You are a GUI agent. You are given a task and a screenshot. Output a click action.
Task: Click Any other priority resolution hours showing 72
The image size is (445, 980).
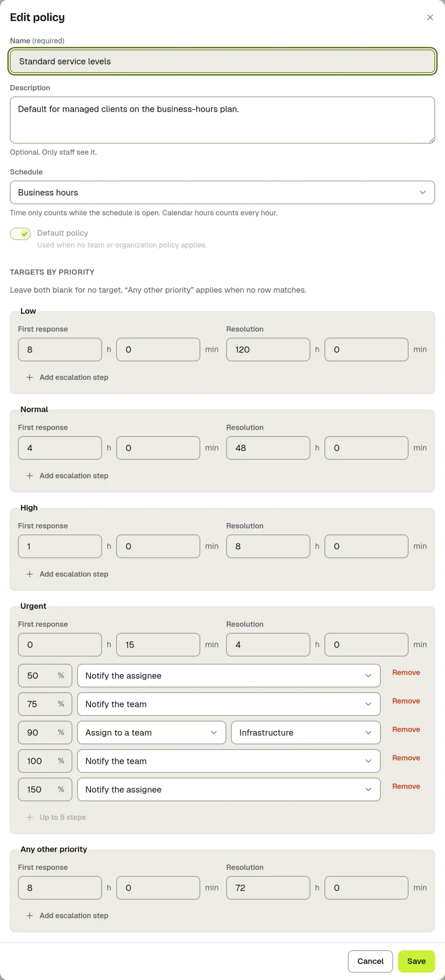tap(268, 888)
